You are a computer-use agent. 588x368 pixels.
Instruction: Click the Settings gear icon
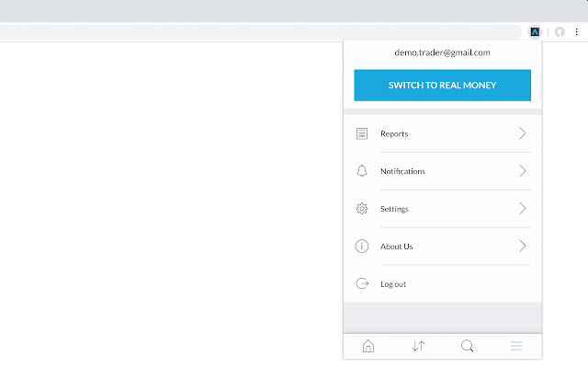tap(362, 209)
